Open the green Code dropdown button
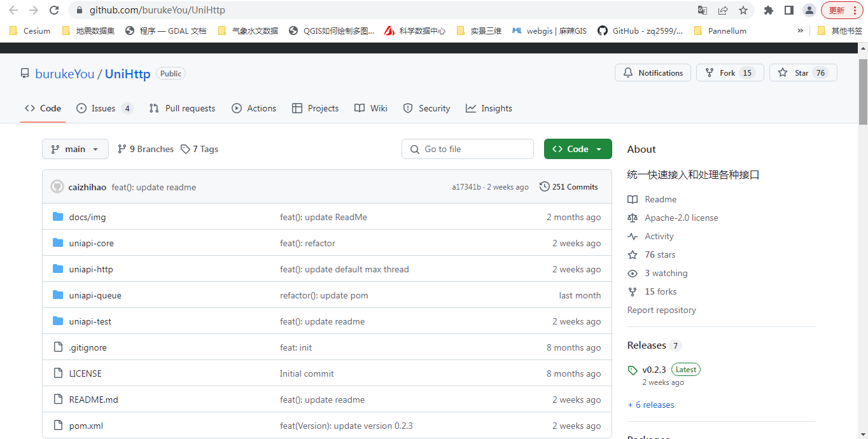This screenshot has height=439, width=868. pos(577,149)
